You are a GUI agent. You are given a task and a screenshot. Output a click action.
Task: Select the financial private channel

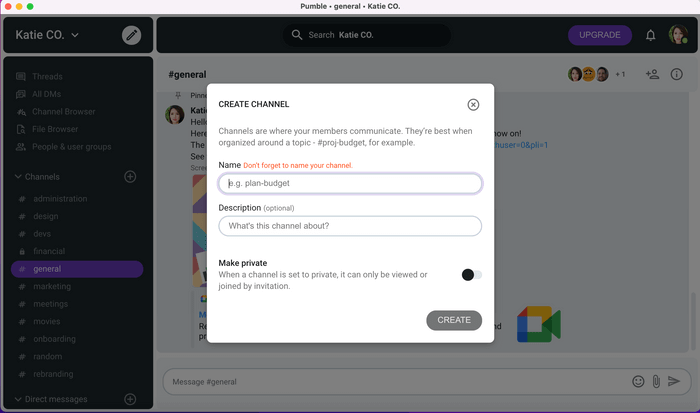(x=77, y=251)
